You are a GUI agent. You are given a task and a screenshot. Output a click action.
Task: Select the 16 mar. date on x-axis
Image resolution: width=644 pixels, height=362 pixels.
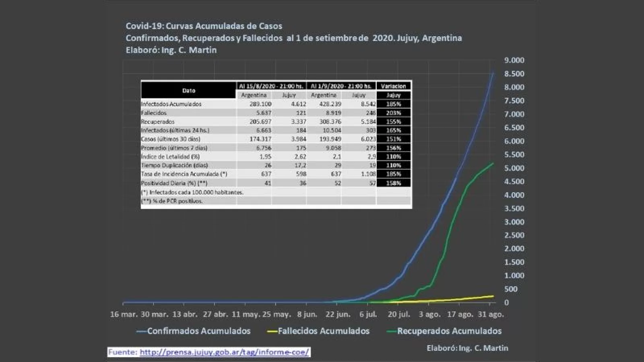click(124, 315)
